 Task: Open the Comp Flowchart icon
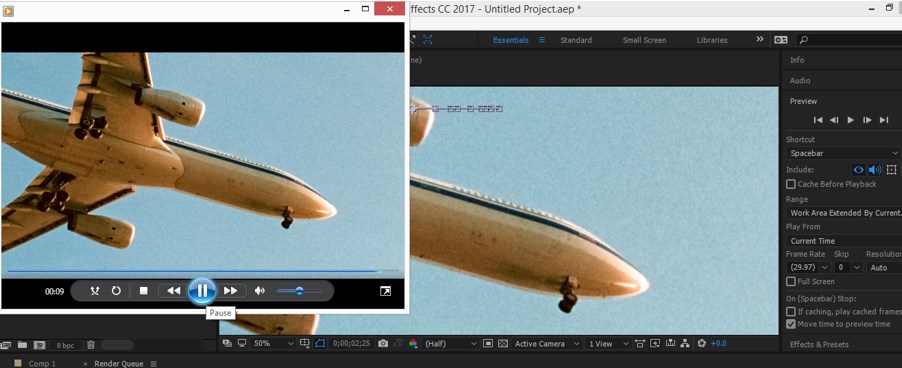685,343
